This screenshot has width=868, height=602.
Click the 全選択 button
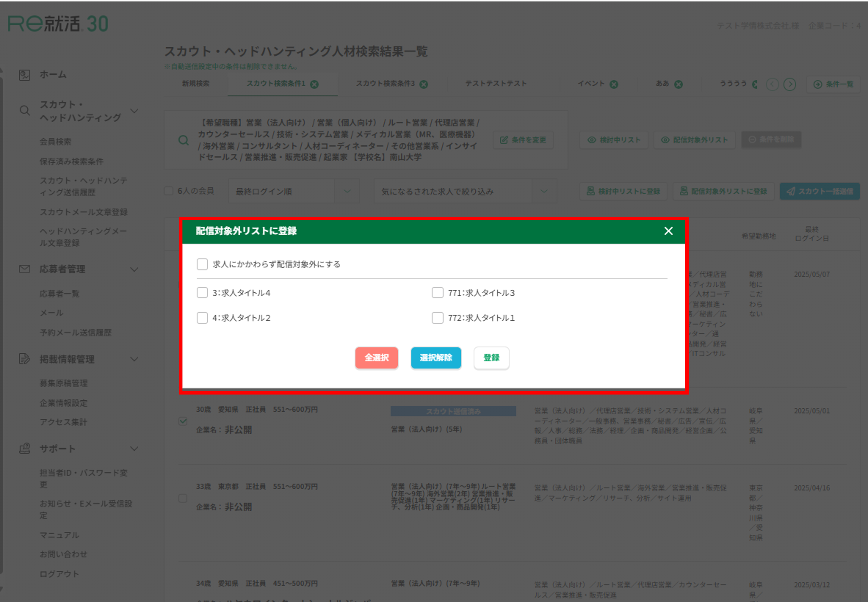(377, 358)
